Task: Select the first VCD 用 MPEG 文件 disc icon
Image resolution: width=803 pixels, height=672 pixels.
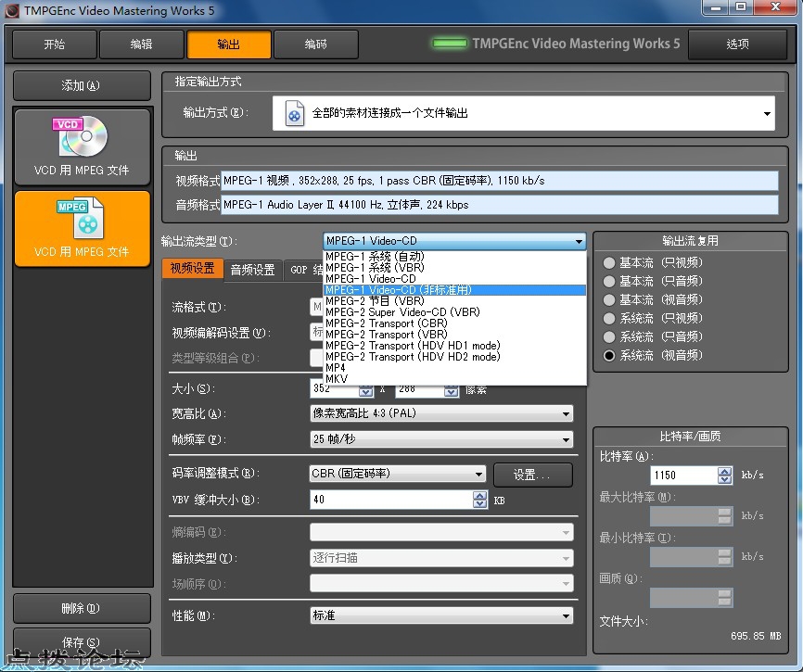Action: pos(82,146)
